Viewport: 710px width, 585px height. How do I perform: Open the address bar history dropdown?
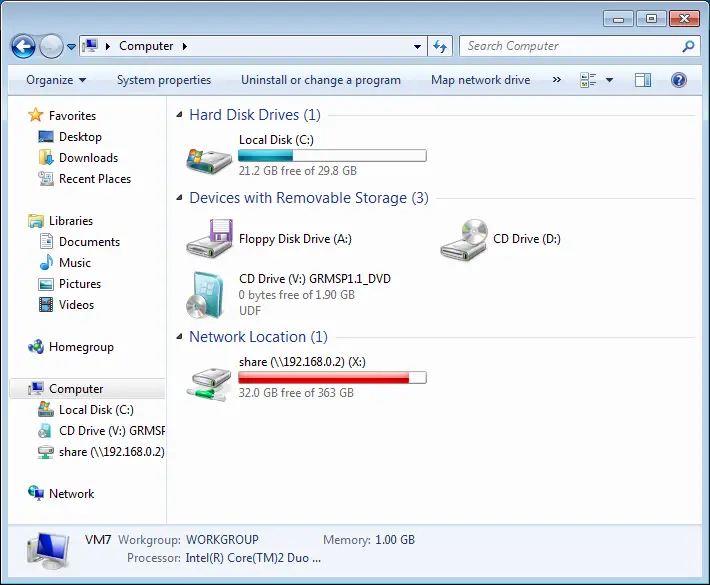417,46
